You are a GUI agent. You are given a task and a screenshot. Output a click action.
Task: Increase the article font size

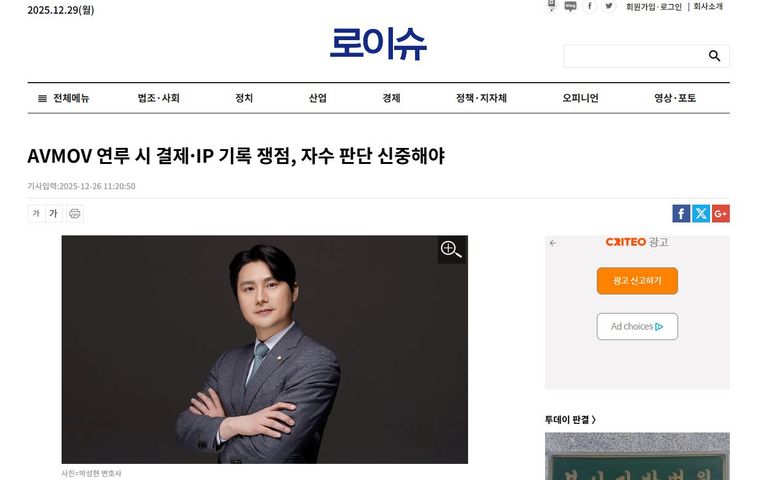tap(53, 214)
